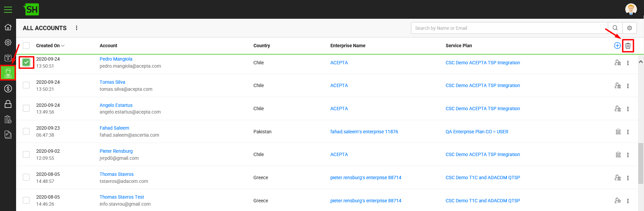Toggle the select-all accounts checkbox
644x211 pixels.
coord(26,46)
